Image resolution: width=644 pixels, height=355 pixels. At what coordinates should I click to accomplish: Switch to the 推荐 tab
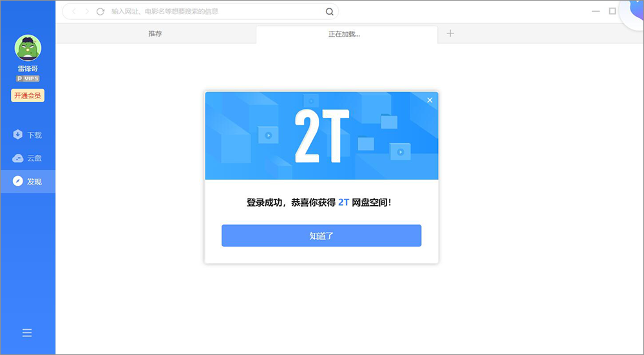(155, 33)
